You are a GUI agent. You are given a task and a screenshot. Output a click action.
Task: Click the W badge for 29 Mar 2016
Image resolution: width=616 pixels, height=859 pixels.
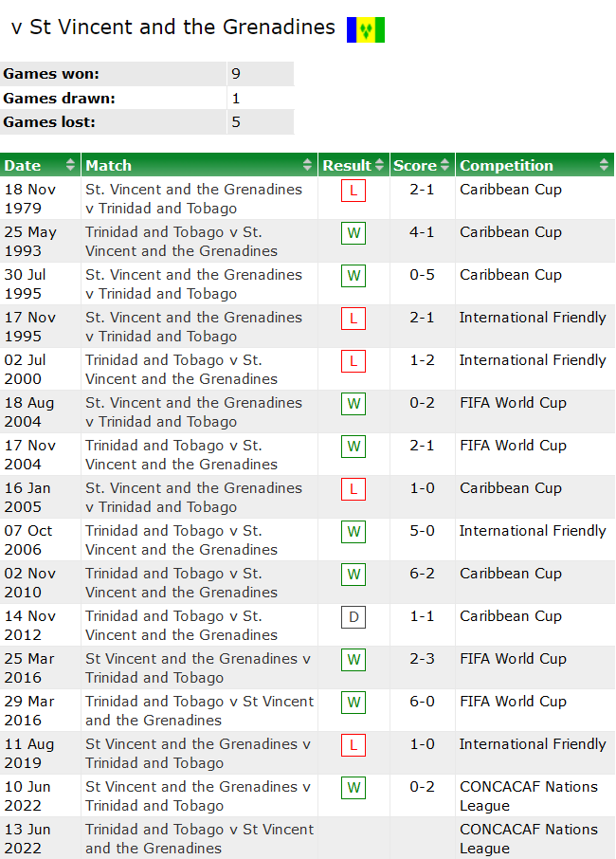(x=353, y=703)
